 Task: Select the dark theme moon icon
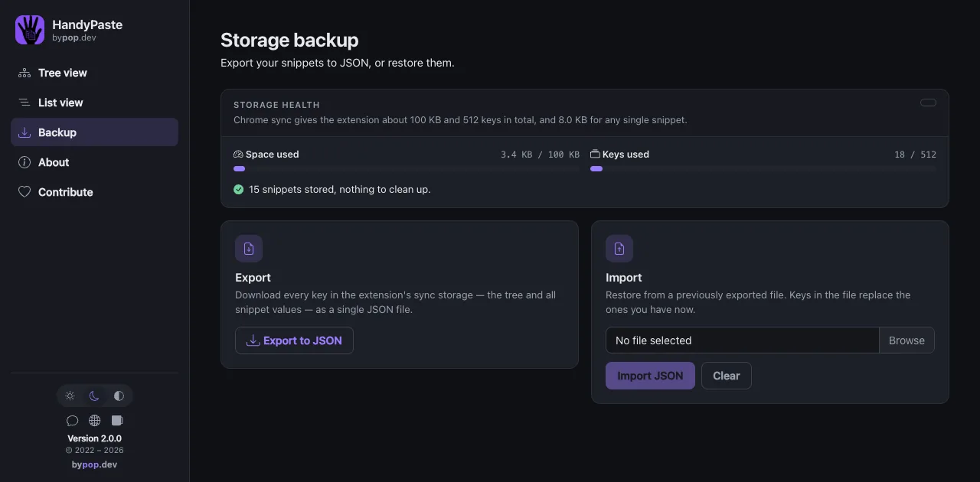94,396
